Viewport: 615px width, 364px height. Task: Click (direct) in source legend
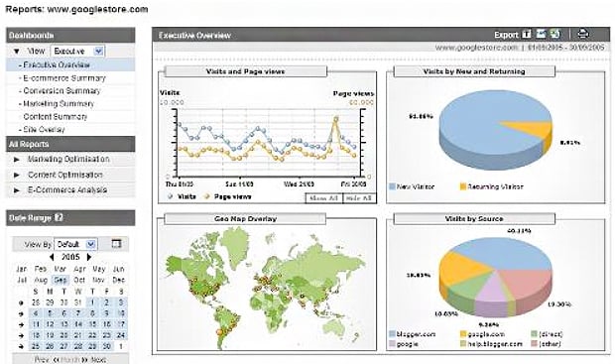click(551, 334)
